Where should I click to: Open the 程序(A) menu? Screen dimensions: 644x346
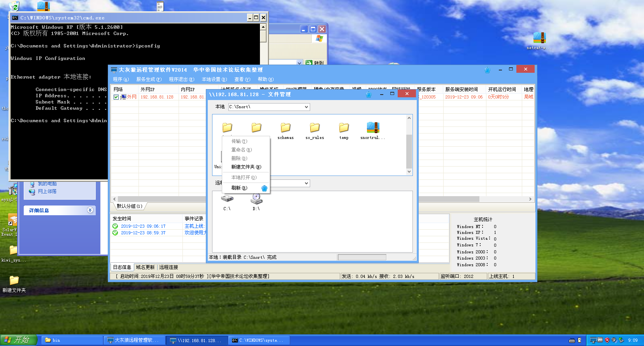point(121,79)
